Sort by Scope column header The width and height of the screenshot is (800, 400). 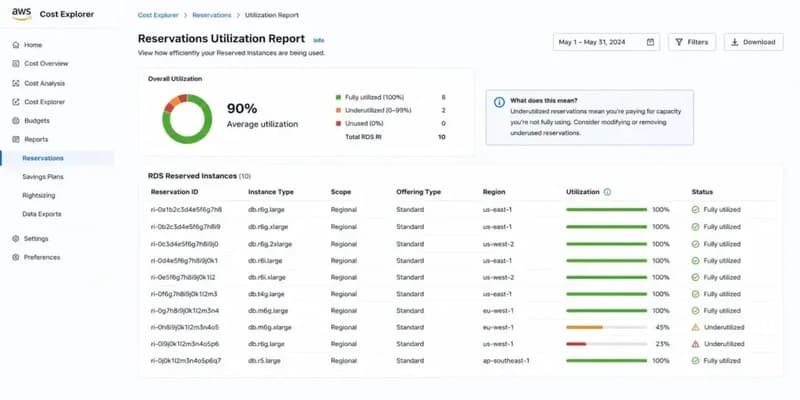pyautogui.click(x=341, y=192)
